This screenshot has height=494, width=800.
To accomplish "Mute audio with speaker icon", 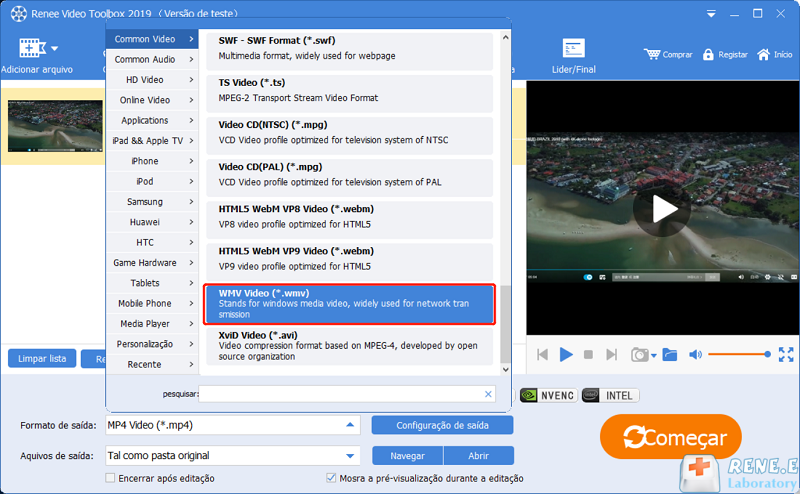I will [x=695, y=355].
